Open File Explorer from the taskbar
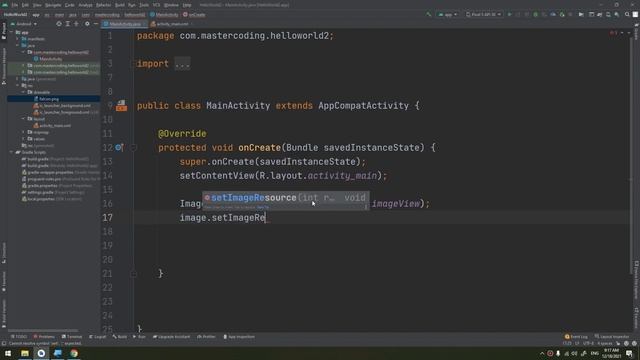640x360 pixels. [x=25, y=353]
